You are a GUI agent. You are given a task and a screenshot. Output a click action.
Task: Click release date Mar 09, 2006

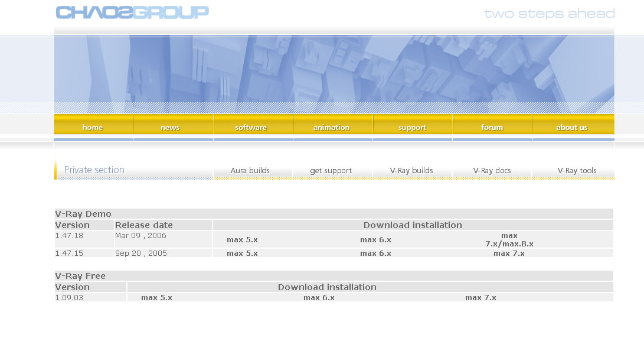141,236
